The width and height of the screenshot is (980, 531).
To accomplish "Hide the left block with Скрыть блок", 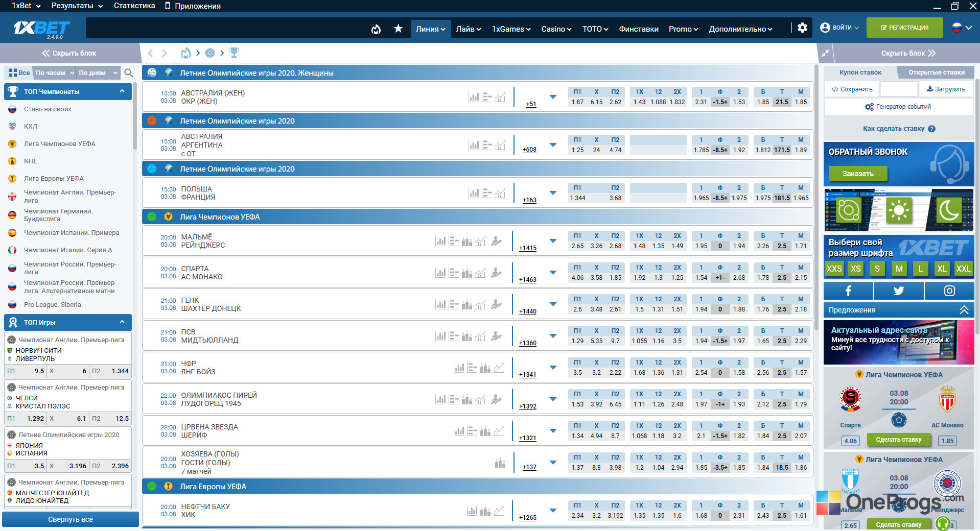I will point(69,53).
